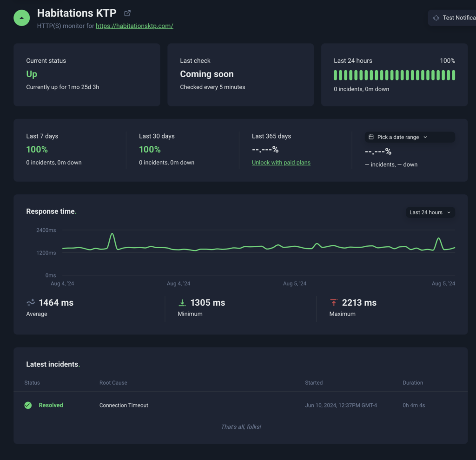Viewport: 476px width, 460px height.
Task: Click the first response time spike on chart
Action: tap(112, 234)
